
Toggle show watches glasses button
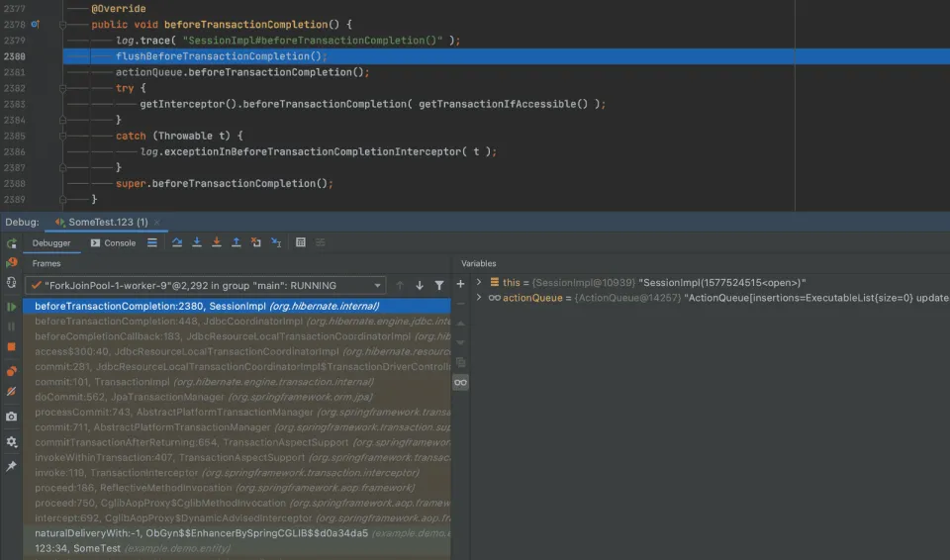[x=460, y=383]
